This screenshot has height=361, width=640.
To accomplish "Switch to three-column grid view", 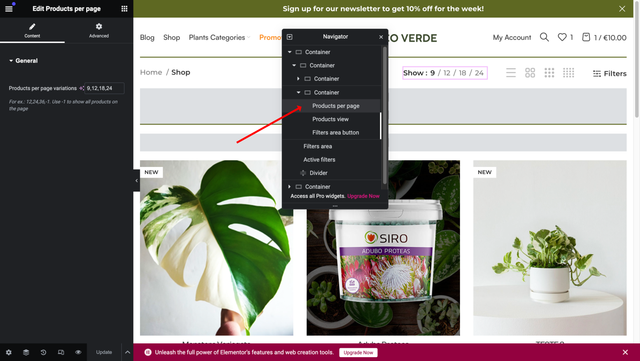I will click(549, 73).
